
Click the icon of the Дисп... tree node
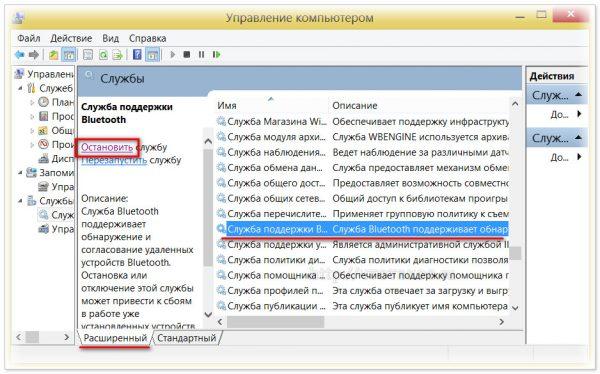44,158
